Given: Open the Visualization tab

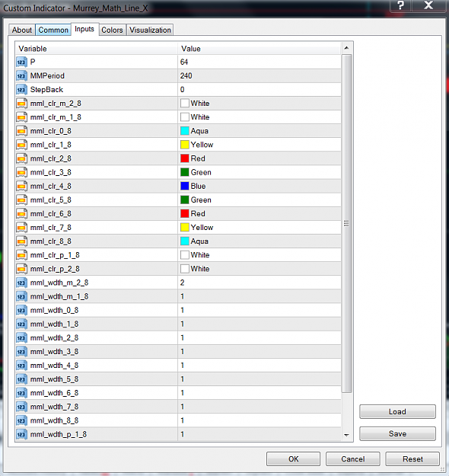Looking at the screenshot, I should click(150, 30).
